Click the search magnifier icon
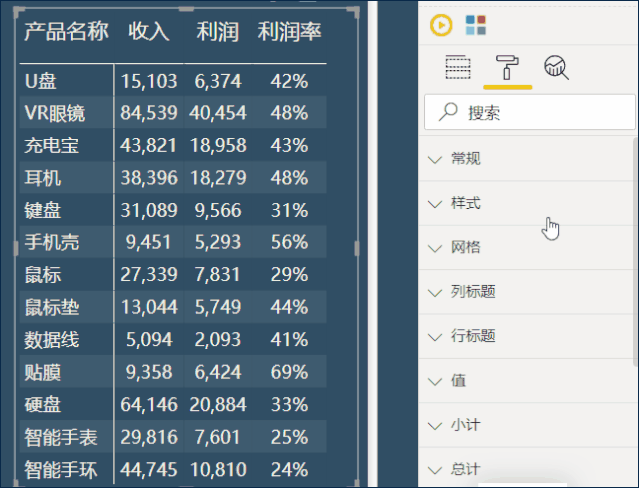The height and width of the screenshot is (488, 639). pos(448,112)
